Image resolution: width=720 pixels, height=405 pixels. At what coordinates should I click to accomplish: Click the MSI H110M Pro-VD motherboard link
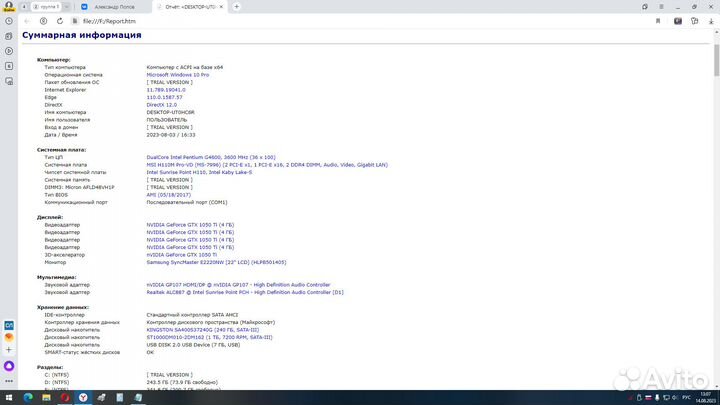tap(267, 165)
